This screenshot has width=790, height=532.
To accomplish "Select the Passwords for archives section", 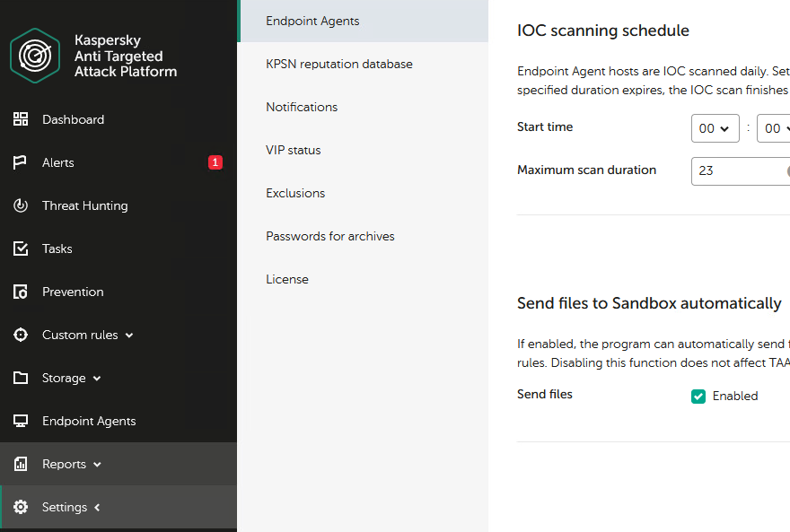I will click(330, 236).
